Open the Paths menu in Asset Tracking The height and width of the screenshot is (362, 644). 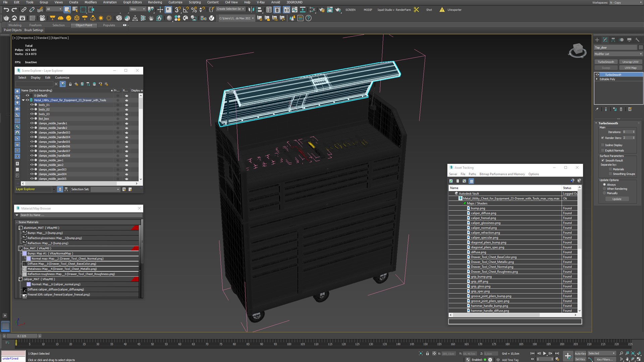pos(472,174)
